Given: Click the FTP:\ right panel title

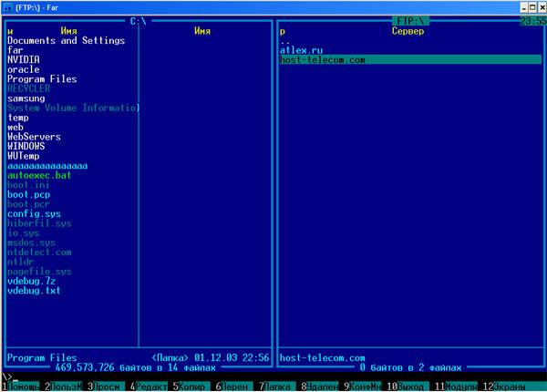Looking at the screenshot, I should pyautogui.click(x=410, y=21).
